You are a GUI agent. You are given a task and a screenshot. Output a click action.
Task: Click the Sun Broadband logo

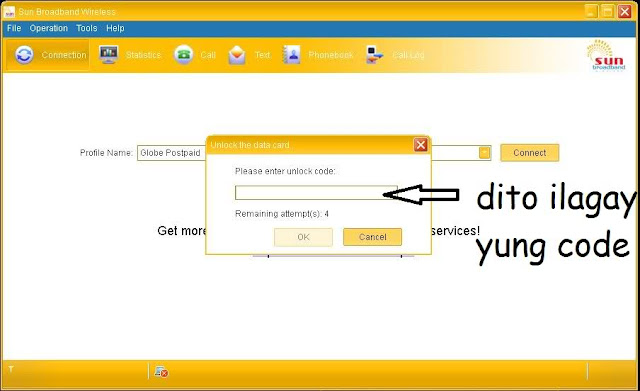click(x=607, y=55)
